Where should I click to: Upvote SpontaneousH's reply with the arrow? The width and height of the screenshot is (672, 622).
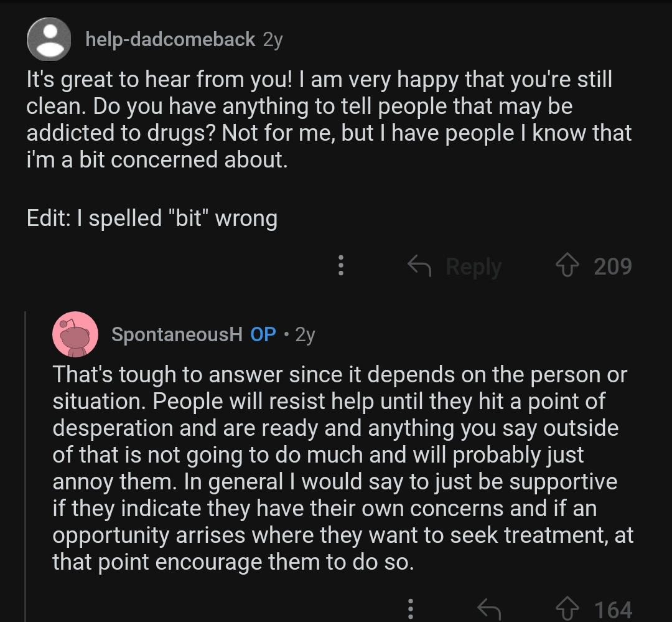[567, 609]
